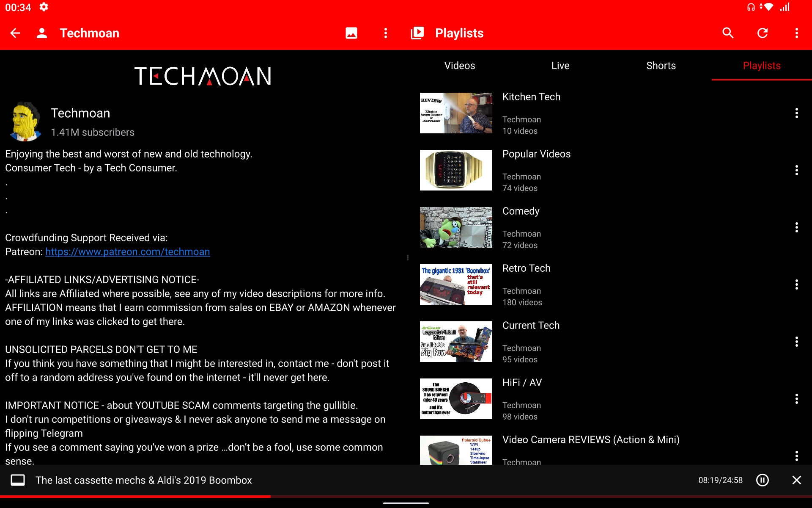Tap the 74 videos count under Popular Videos
Viewport: 812px width, 508px height.
520,188
